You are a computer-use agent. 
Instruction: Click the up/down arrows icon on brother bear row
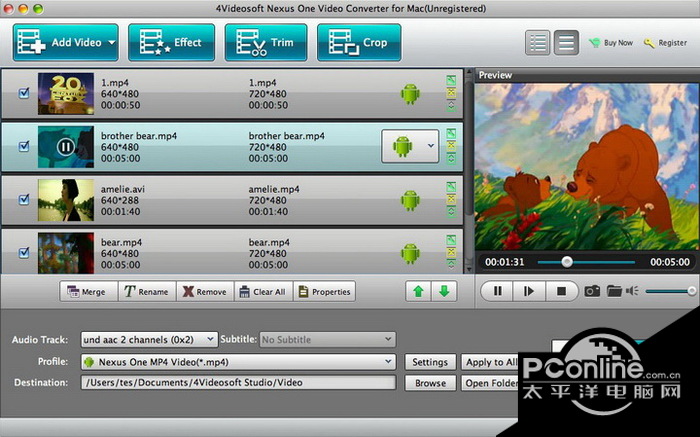[451, 158]
